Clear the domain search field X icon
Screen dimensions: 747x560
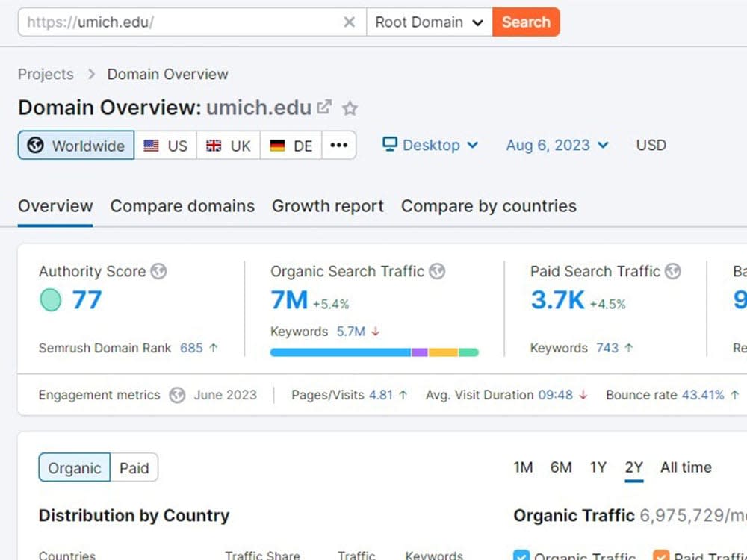coord(349,22)
